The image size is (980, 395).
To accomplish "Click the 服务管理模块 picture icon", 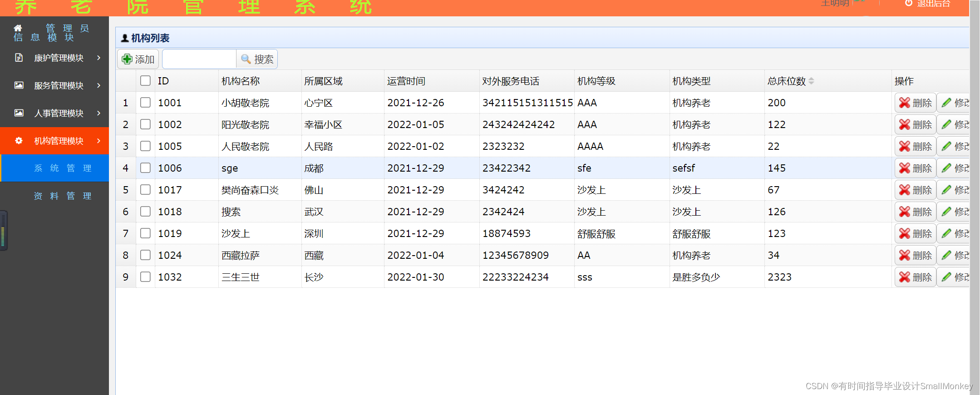I will 19,85.
